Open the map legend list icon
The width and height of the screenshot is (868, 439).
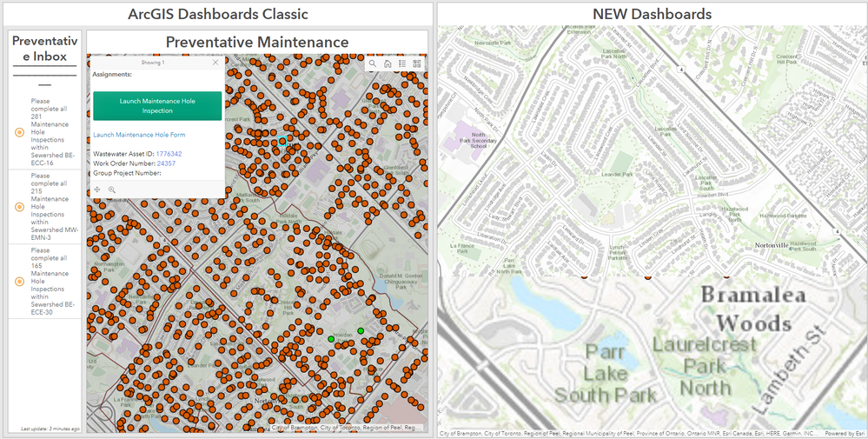402,63
